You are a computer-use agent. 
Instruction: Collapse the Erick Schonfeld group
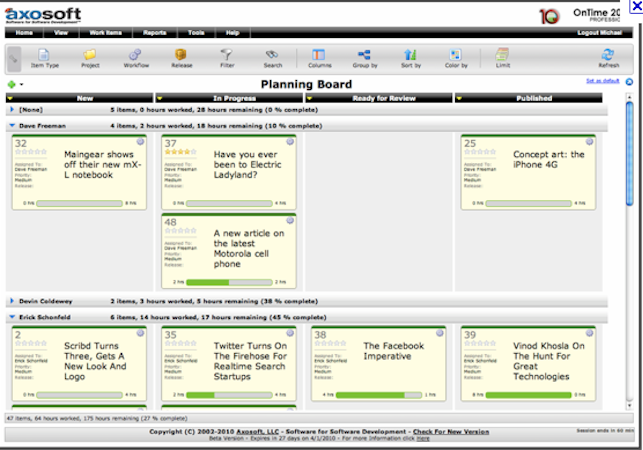pyautogui.click(x=12, y=317)
